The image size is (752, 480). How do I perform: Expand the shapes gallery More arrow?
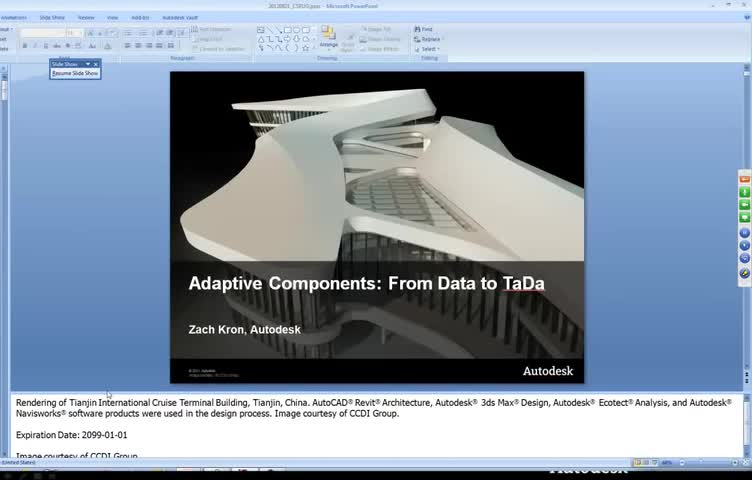(314, 48)
